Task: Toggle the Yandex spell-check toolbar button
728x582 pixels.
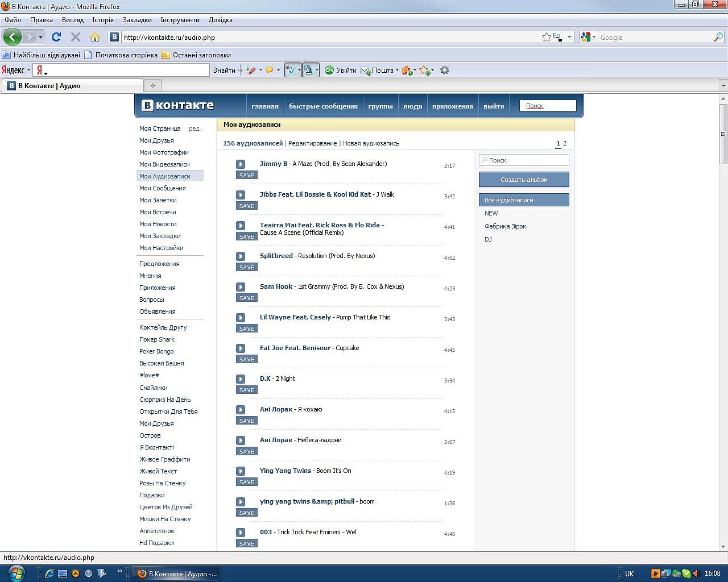Action: tap(291, 70)
